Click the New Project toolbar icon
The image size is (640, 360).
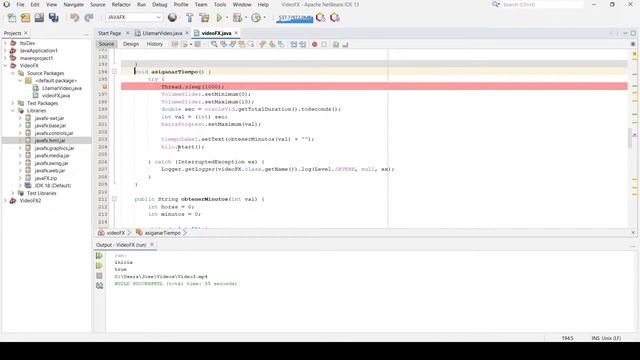(25, 18)
